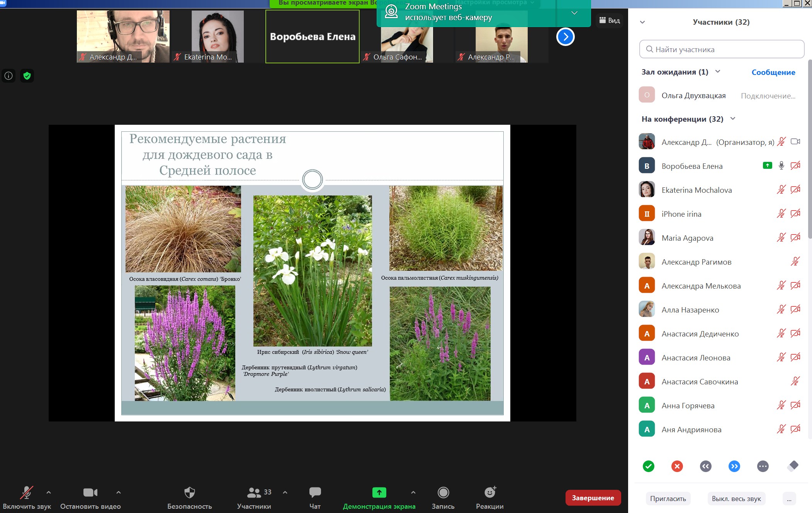
Task: Open the Вид view layout menu
Action: coord(610,20)
